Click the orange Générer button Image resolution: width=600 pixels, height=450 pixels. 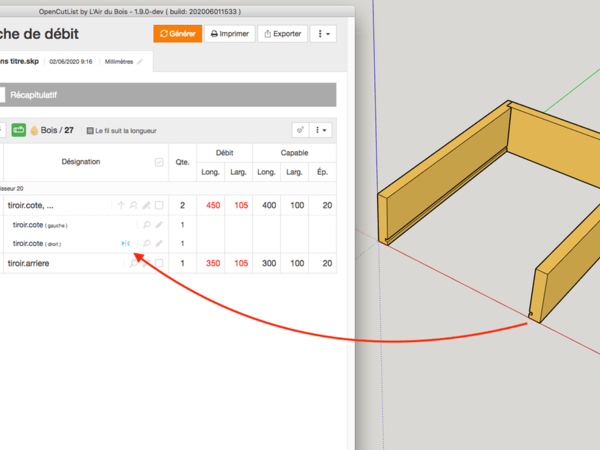point(177,33)
